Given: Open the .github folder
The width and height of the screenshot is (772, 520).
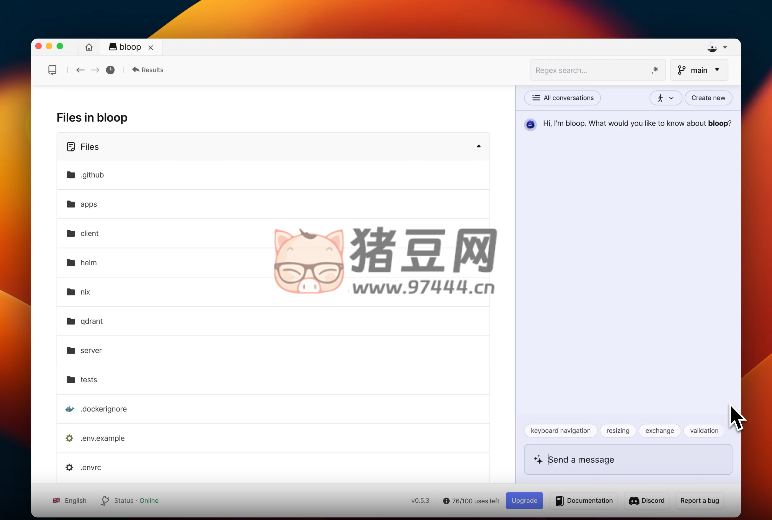Looking at the screenshot, I should click(92, 175).
